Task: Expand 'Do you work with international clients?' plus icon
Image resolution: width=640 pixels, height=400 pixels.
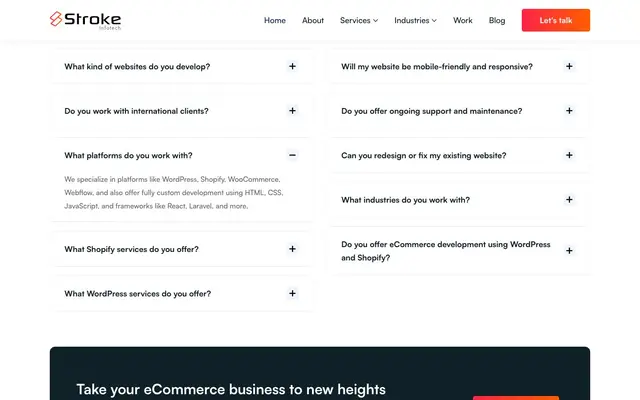Action: [292, 111]
